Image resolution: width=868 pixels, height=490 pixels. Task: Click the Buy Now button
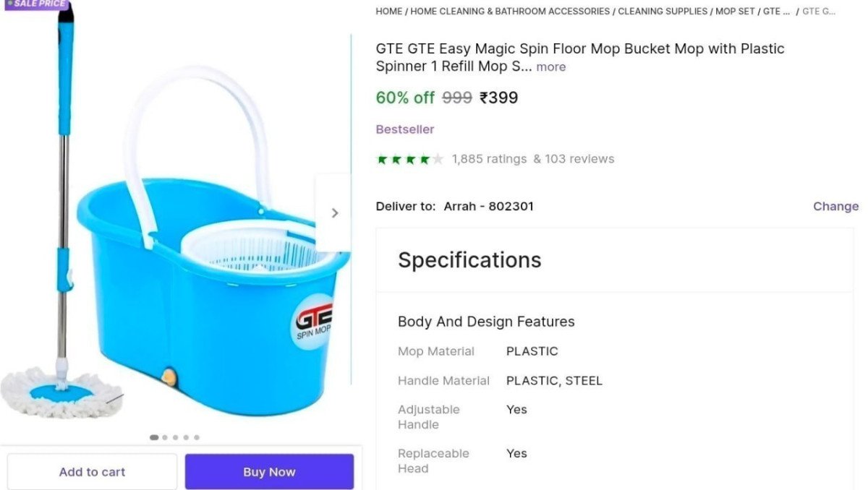pos(269,471)
